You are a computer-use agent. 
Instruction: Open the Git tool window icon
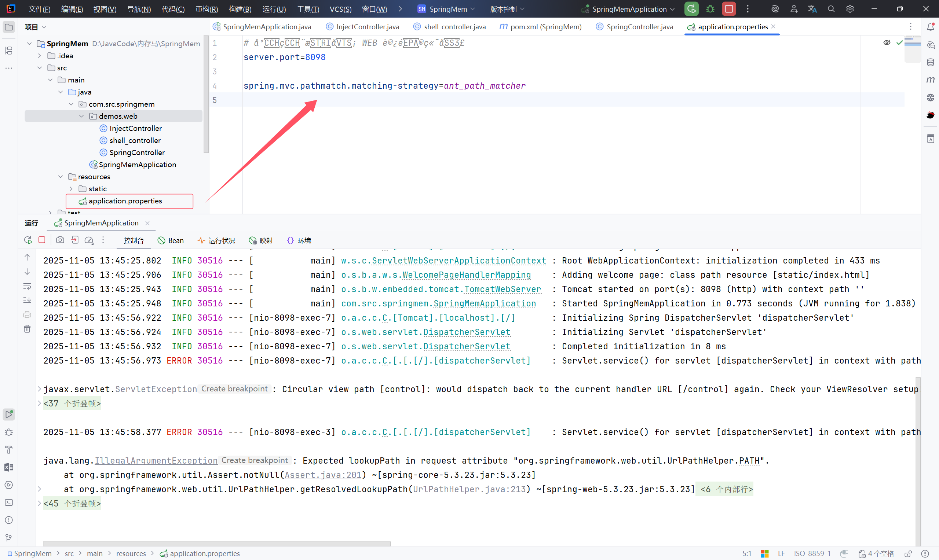pos(9,537)
